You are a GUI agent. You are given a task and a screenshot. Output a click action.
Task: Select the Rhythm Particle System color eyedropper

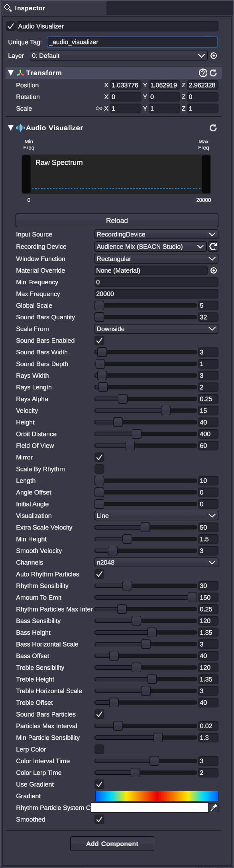(x=214, y=804)
